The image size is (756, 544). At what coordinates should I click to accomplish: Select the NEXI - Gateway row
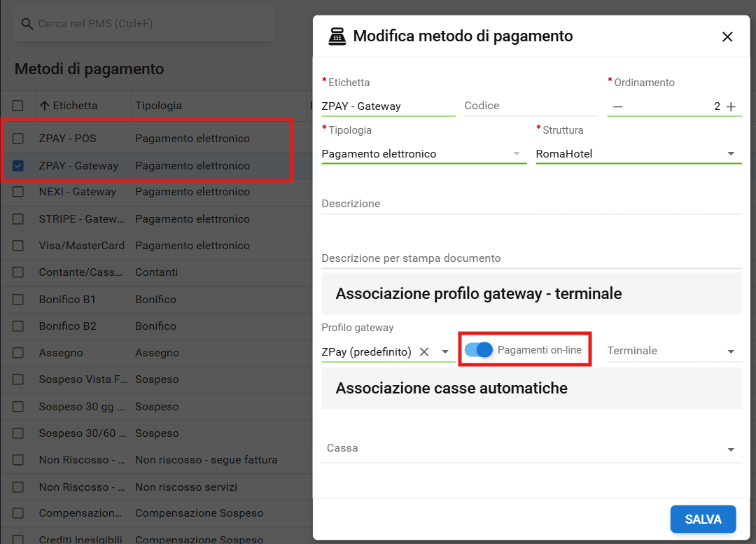click(x=77, y=192)
